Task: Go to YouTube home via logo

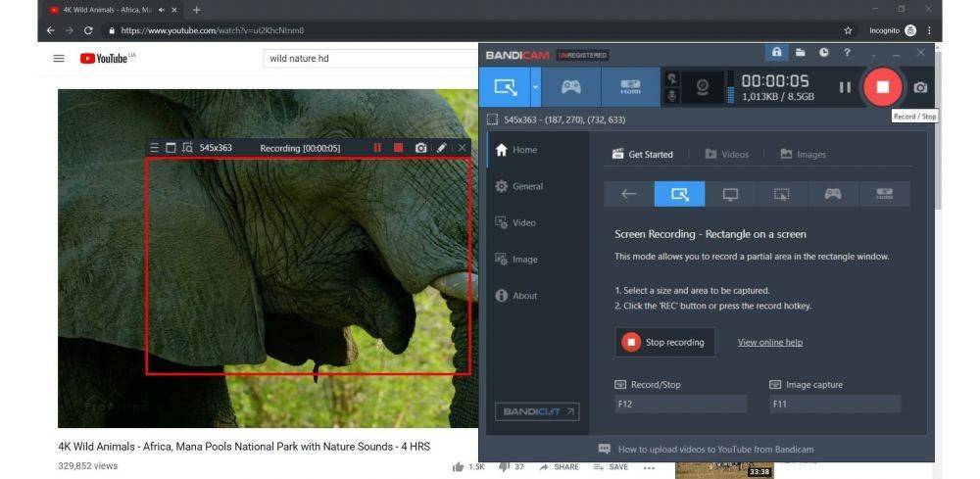Action: 104,58
